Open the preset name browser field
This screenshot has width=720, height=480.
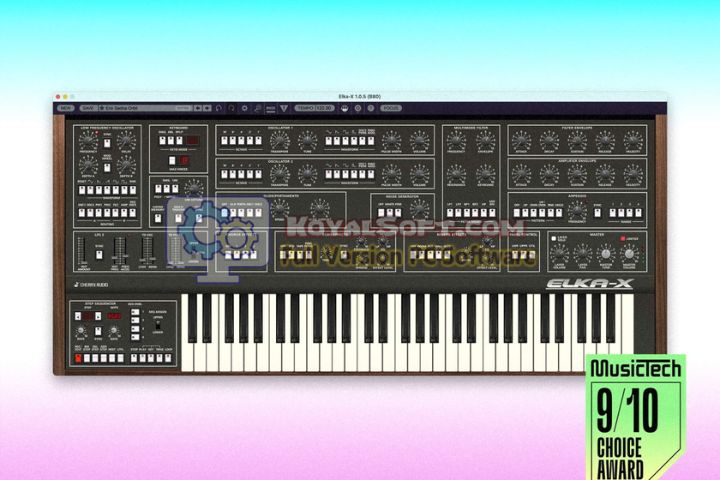(x=145, y=108)
